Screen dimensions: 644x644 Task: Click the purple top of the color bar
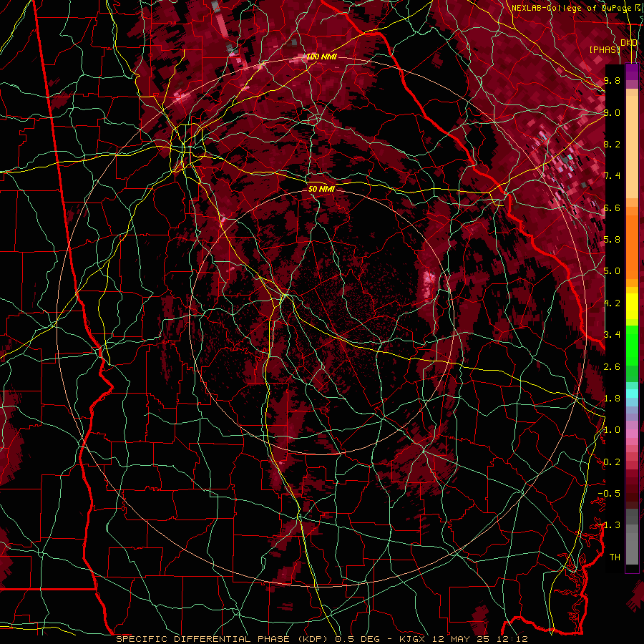click(632, 72)
